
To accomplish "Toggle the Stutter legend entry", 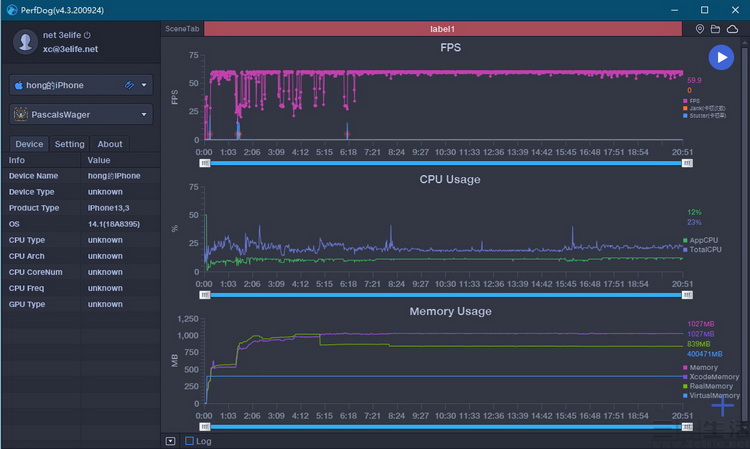I will (704, 115).
